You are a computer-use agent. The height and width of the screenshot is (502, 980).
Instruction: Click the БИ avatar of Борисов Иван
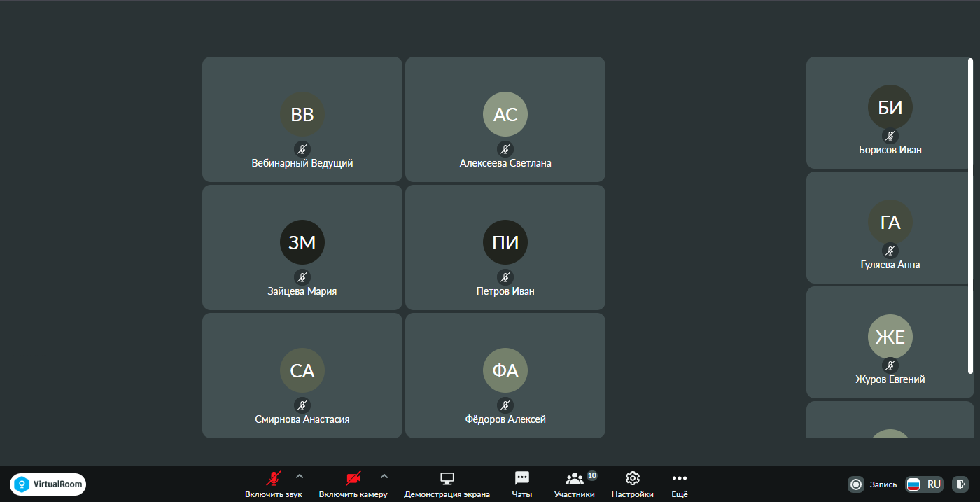(x=890, y=107)
